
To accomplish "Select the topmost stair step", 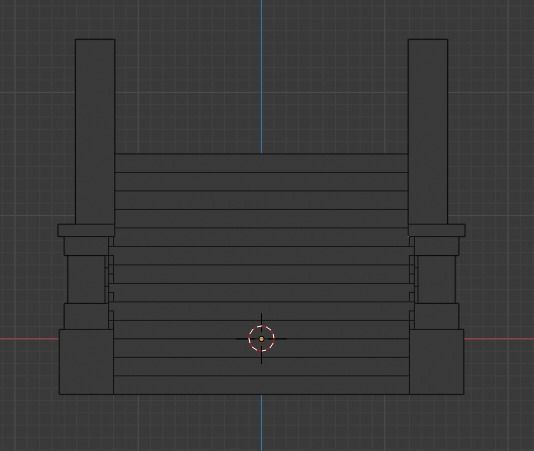I will pos(261,163).
